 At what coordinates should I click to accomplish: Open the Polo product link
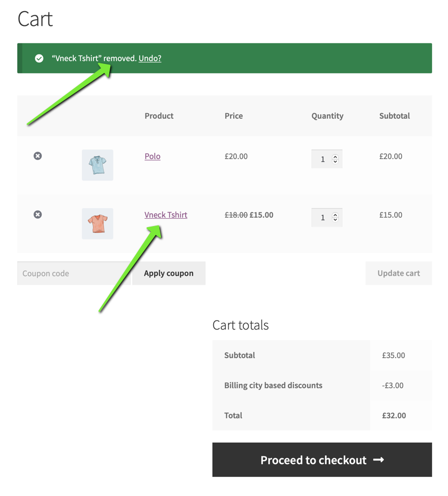[152, 156]
